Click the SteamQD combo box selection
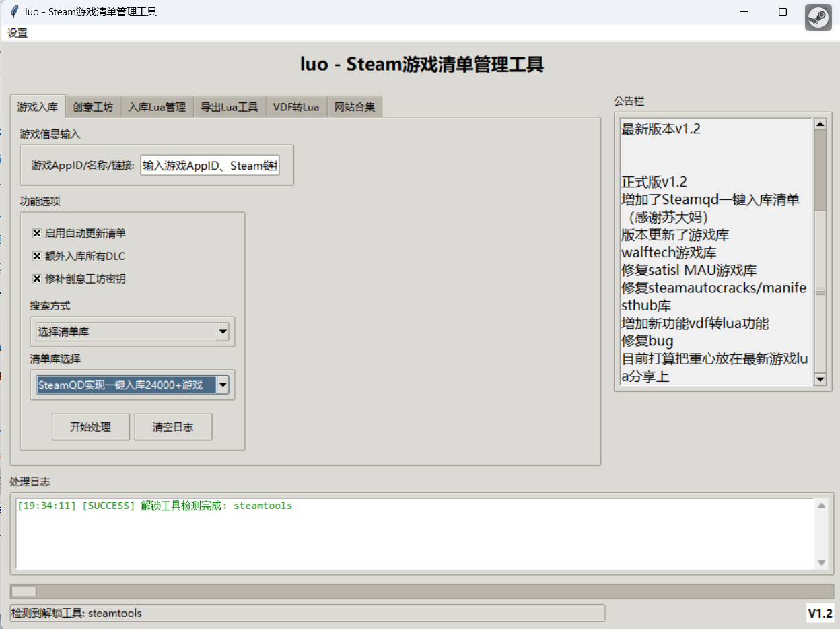The image size is (840, 629). (x=126, y=385)
